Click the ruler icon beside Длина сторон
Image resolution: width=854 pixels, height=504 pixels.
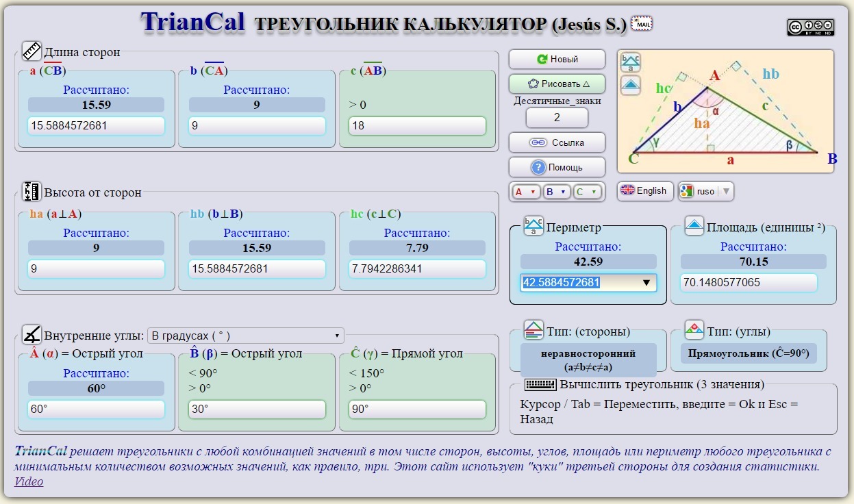tap(32, 51)
